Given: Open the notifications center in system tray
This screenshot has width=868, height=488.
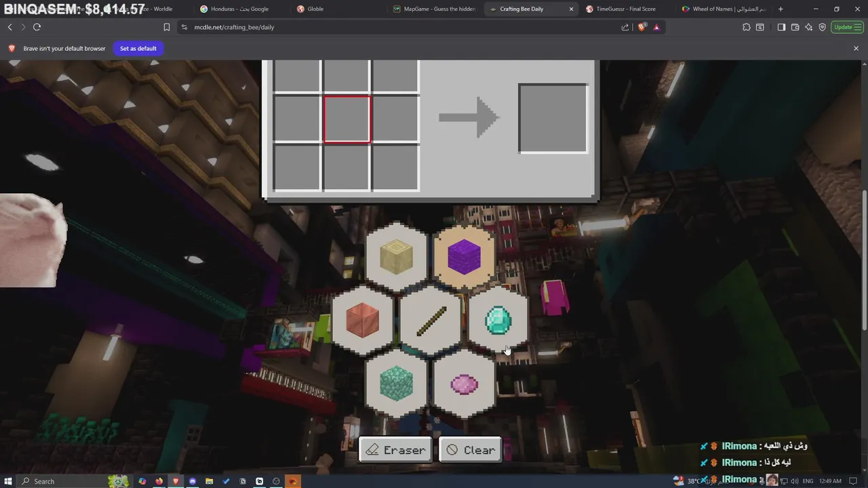Looking at the screenshot, I should 853,481.
